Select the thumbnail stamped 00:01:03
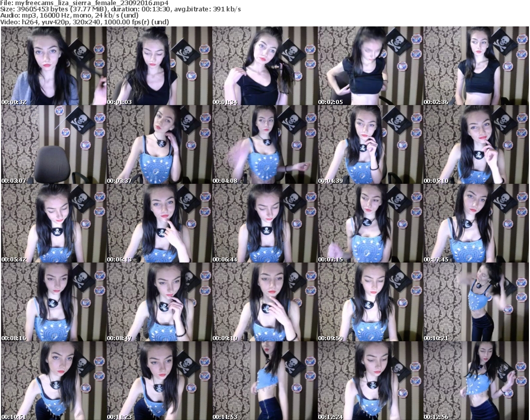Screen dimensions: 530x420 click(x=159, y=66)
